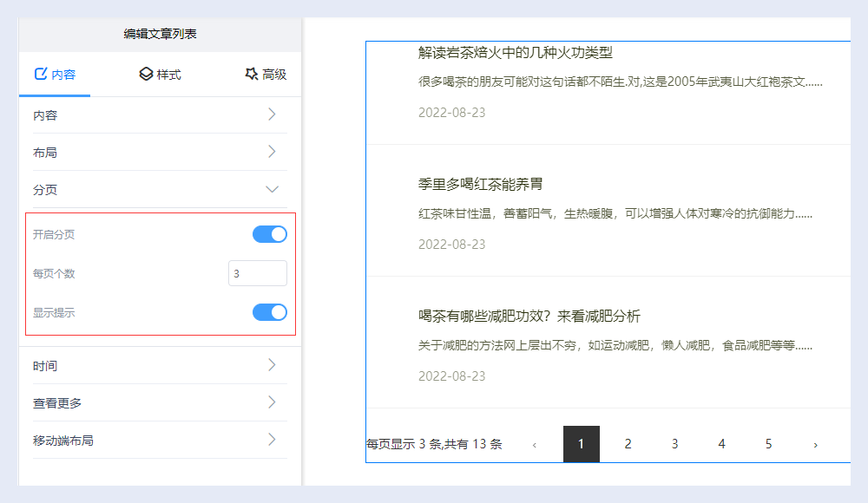Open article 解读岩茶焙火中的几种火功类型
The width and height of the screenshot is (868, 503).
click(x=515, y=52)
